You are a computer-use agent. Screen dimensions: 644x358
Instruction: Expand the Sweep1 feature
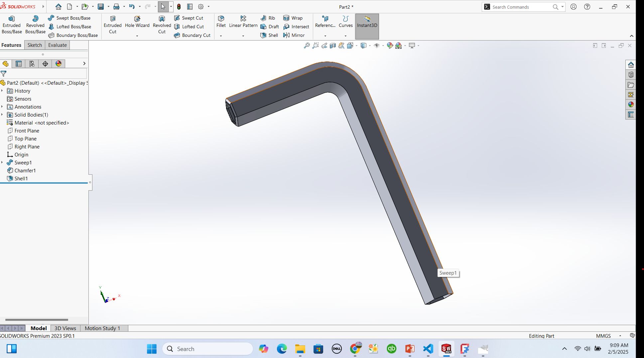(x=2, y=163)
